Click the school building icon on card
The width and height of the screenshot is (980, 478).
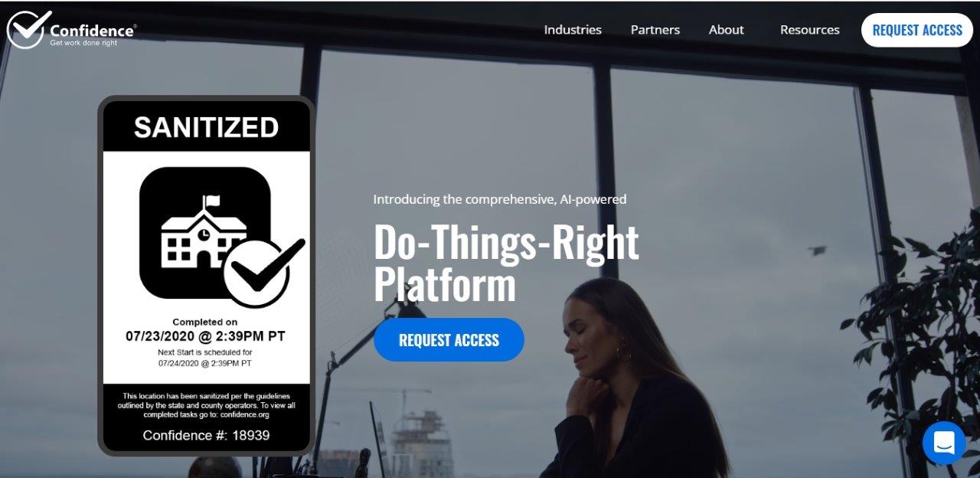point(204,231)
